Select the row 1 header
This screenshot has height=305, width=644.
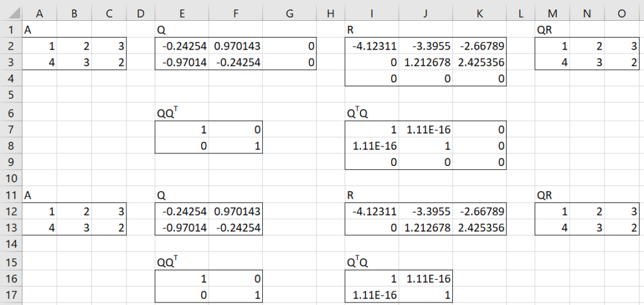point(9,29)
